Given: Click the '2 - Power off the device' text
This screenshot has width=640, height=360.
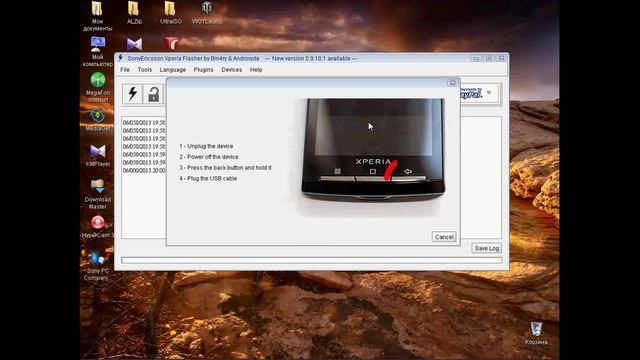Looking at the screenshot, I should click(209, 157).
